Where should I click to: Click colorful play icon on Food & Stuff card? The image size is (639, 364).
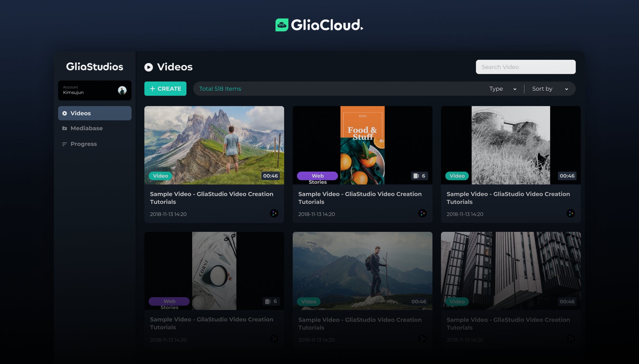pyautogui.click(x=422, y=213)
